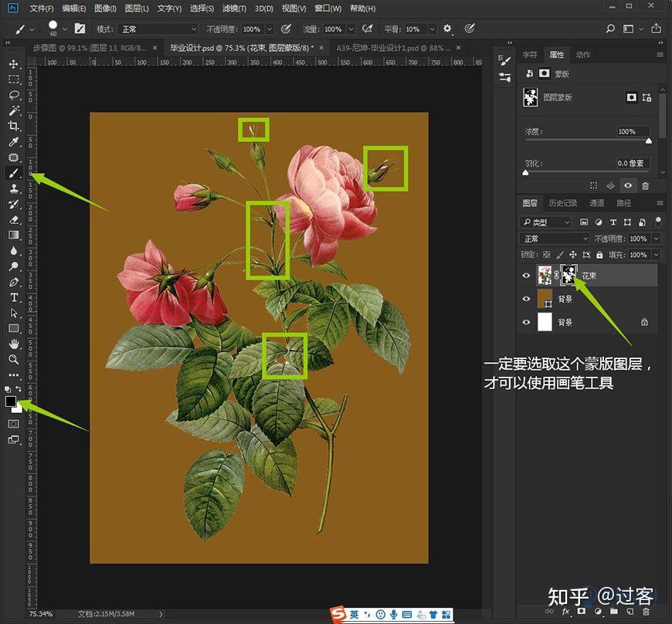
Task: Select the Dodge tool
Action: click(x=13, y=266)
